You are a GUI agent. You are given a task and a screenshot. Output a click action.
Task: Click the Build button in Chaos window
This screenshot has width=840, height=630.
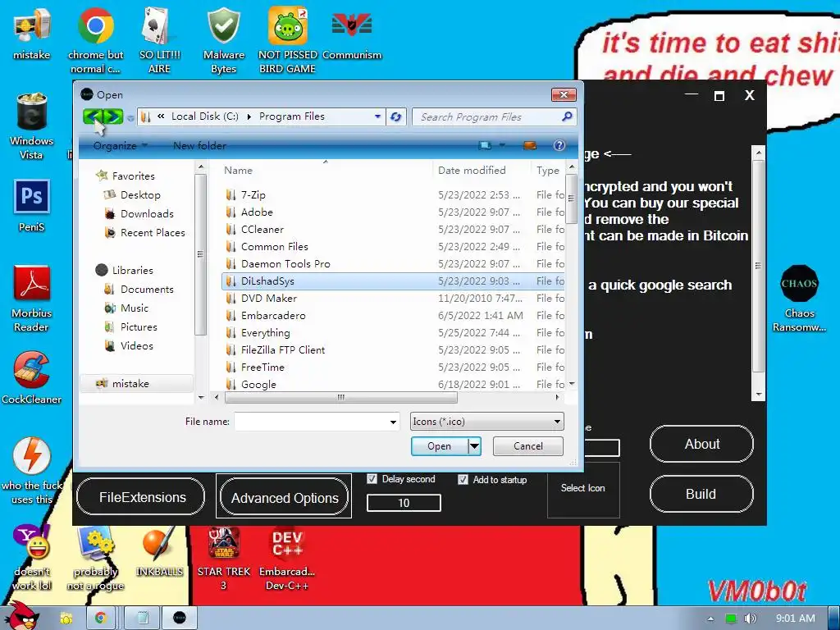(x=701, y=494)
